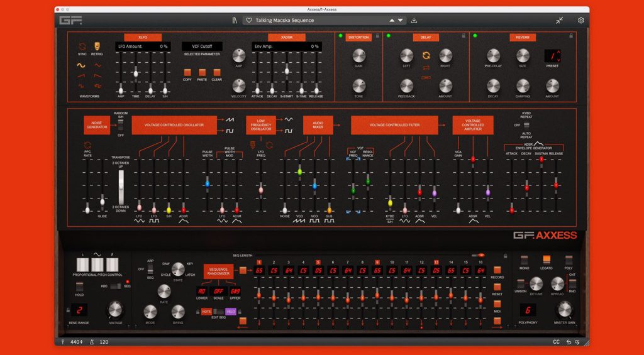Screen dimensions: 644x355
Task: Click the tuning fork icon
Action: (63, 342)
